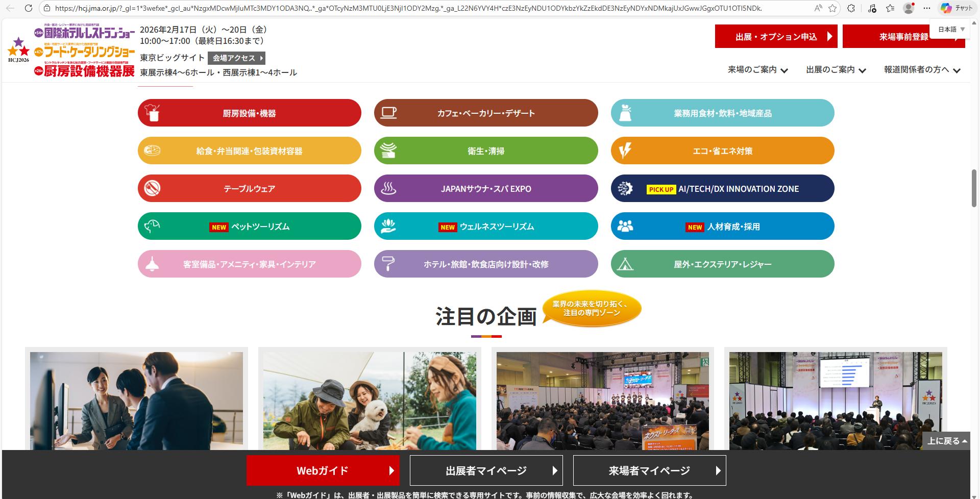The height and width of the screenshot is (499, 980).
Task: Click the lightning icon on エコ・省エネ対策
Action: (625, 151)
